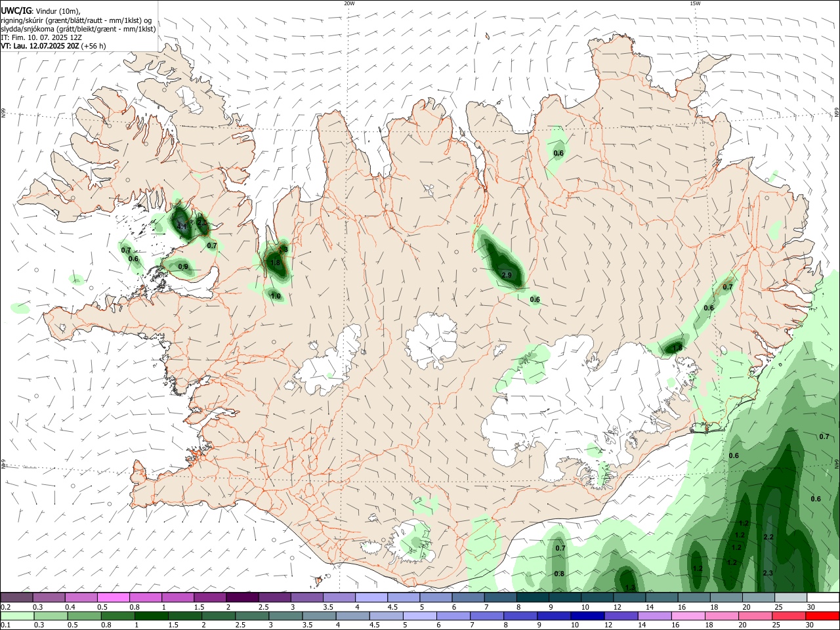Select the 0.4 label in the snow legend

pyautogui.click(x=70, y=607)
